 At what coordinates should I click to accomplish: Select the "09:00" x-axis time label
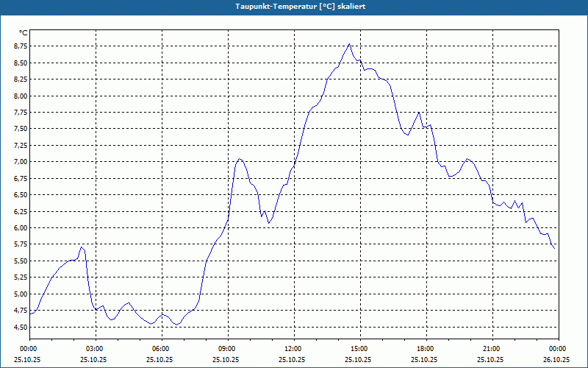click(x=228, y=349)
